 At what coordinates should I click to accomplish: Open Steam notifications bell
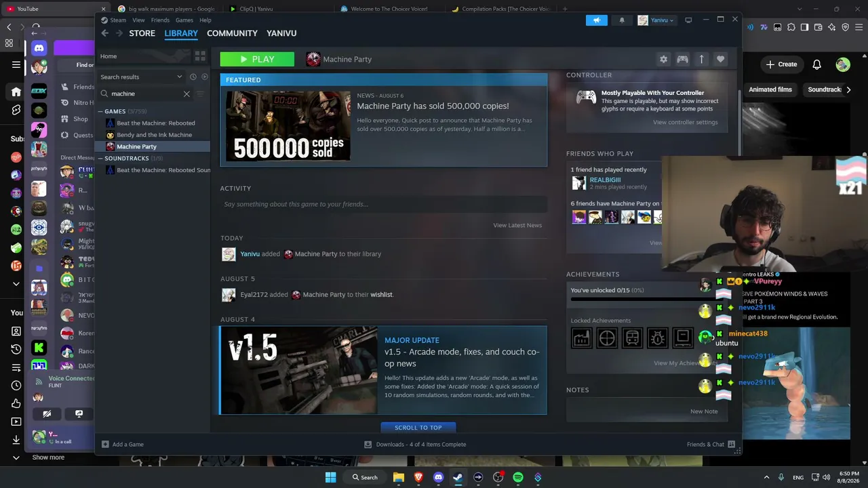coord(622,20)
